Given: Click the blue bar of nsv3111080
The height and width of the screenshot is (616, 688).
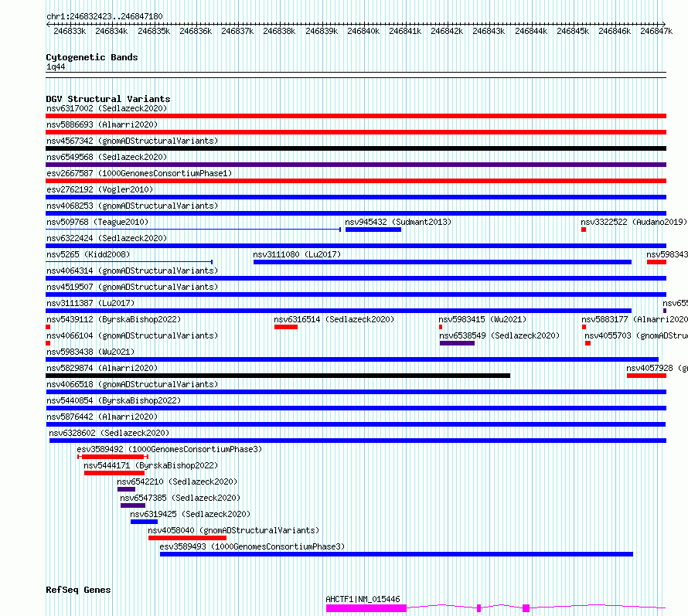Looking at the screenshot, I should coord(442,262).
